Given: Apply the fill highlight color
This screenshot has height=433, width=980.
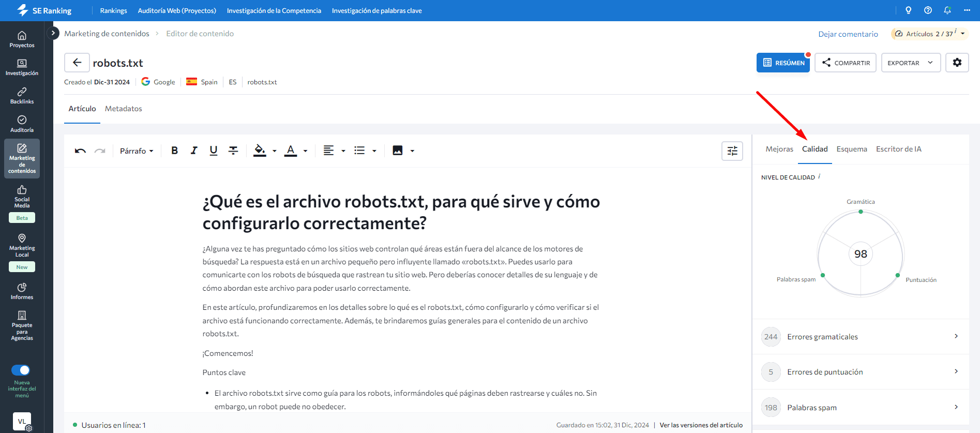Looking at the screenshot, I should pos(260,151).
